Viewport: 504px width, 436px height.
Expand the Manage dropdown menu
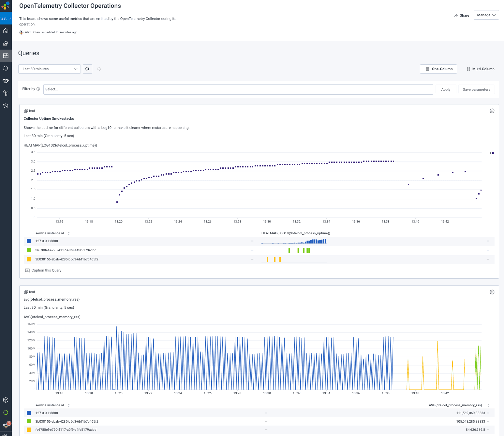point(486,15)
